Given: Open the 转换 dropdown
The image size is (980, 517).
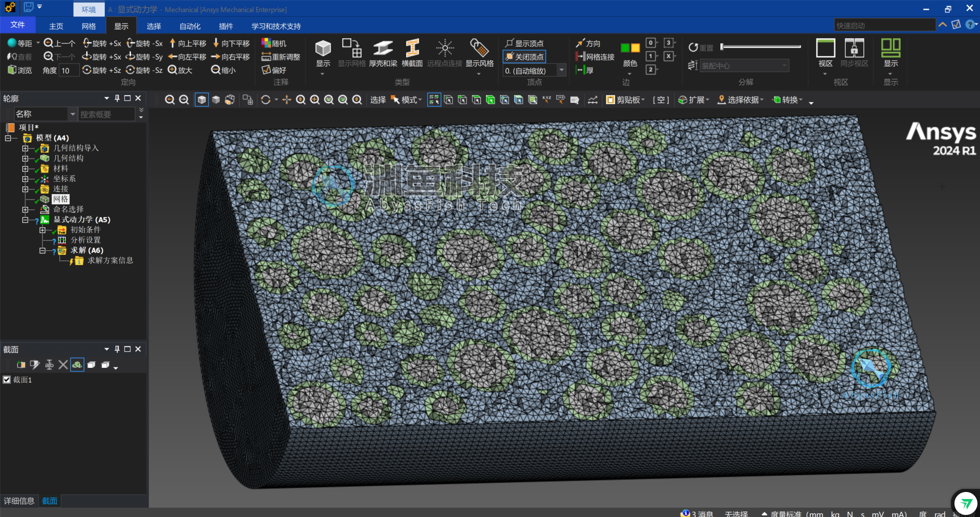Looking at the screenshot, I should [x=787, y=100].
